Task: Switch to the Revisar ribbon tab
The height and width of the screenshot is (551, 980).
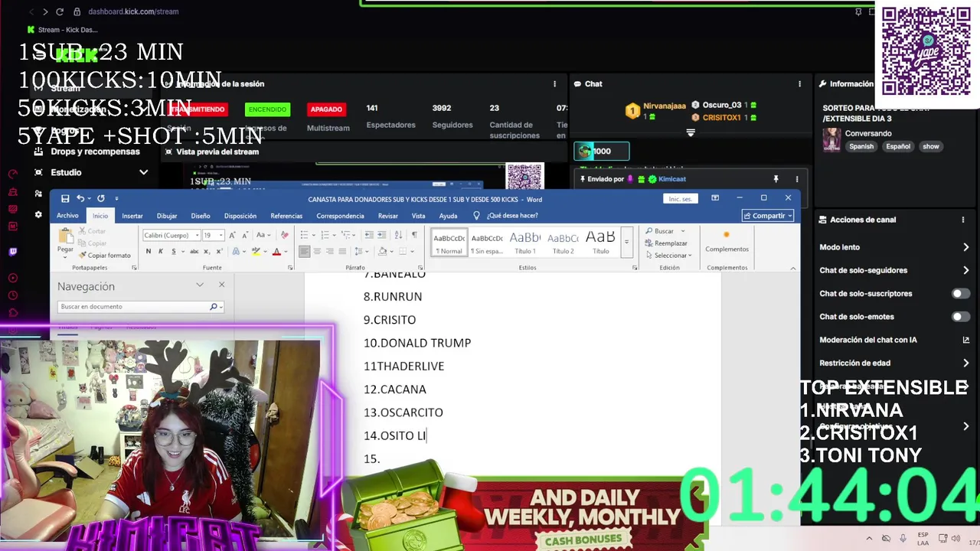Action: 388,216
